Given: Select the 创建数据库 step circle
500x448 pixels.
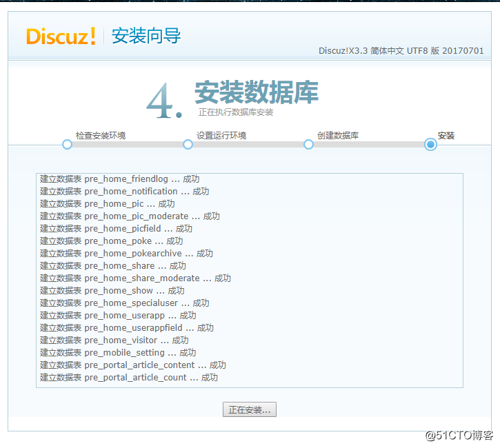Looking at the screenshot, I should pos(308,144).
